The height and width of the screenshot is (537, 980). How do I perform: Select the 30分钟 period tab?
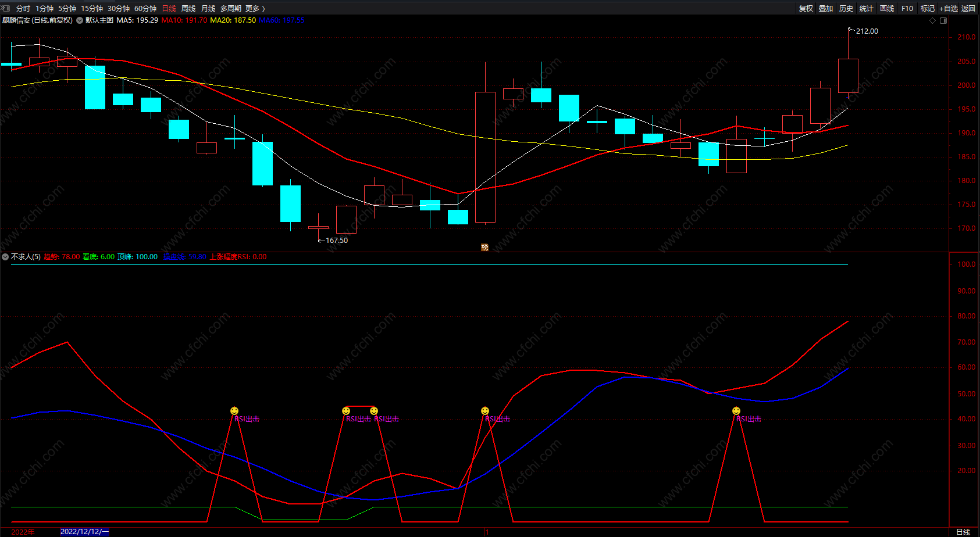tap(119, 9)
